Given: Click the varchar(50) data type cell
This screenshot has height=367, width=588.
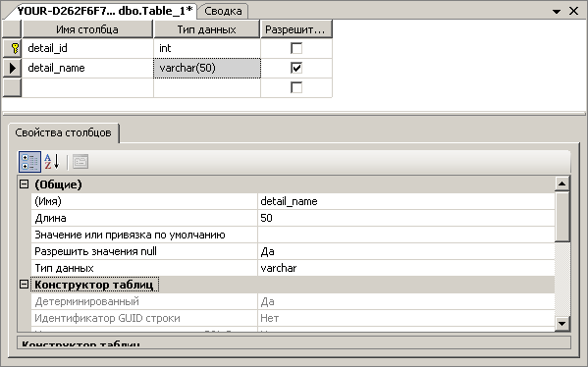Looking at the screenshot, I should tap(206, 69).
